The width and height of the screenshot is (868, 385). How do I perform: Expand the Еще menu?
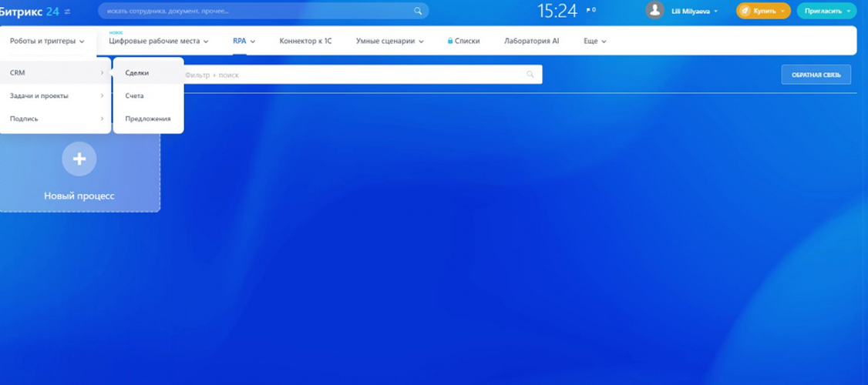pyautogui.click(x=594, y=41)
